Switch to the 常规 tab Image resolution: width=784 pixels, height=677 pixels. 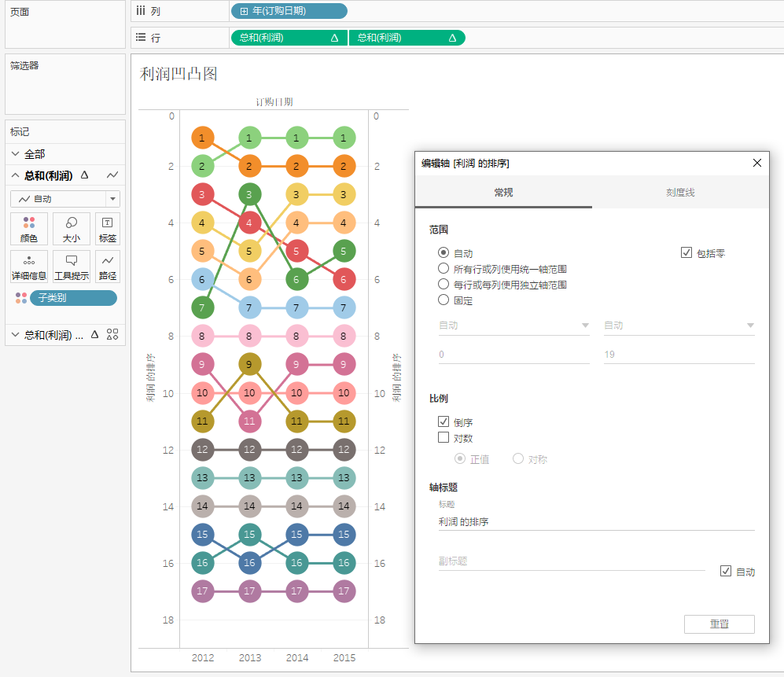[x=503, y=193]
